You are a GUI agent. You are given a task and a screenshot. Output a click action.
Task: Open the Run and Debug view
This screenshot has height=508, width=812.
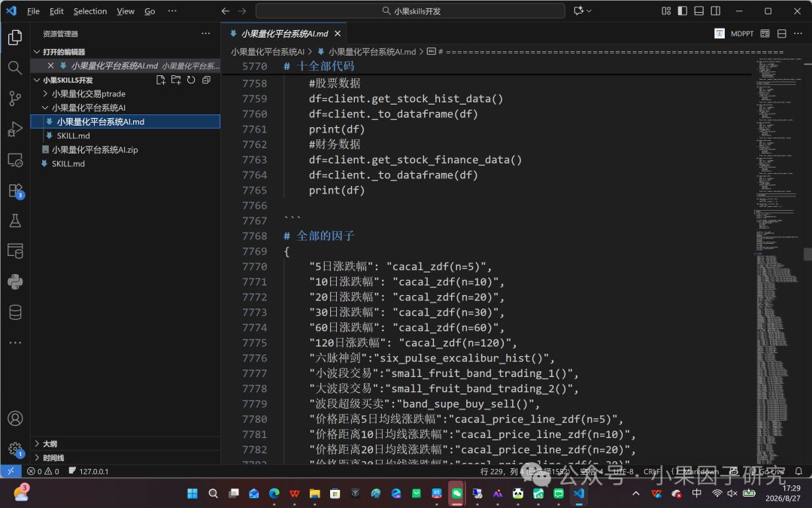(x=15, y=129)
